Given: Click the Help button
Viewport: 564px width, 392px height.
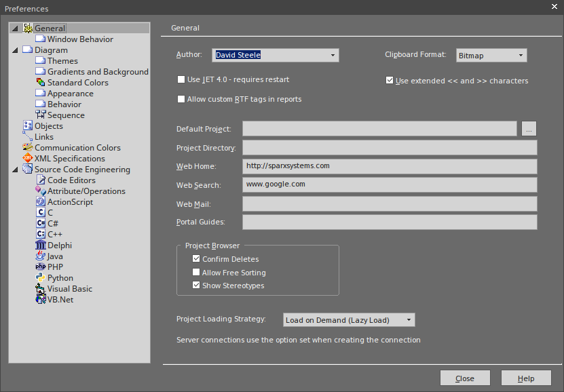Looking at the screenshot, I should [526, 378].
